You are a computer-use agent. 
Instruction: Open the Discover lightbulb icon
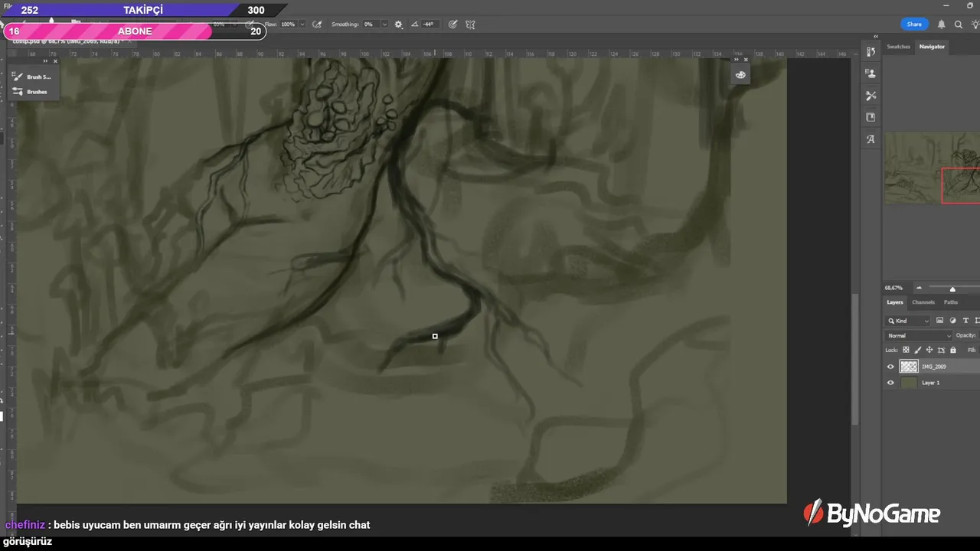(x=975, y=24)
